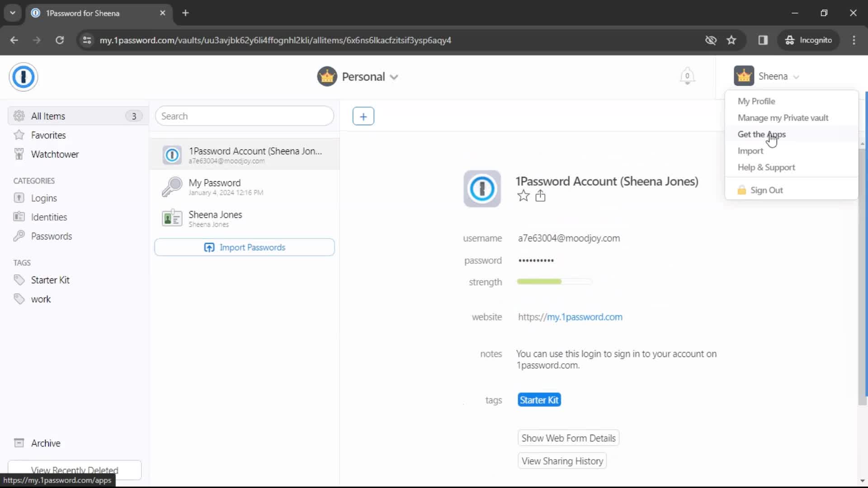
Task: Click the password strength bar
Action: tap(554, 282)
